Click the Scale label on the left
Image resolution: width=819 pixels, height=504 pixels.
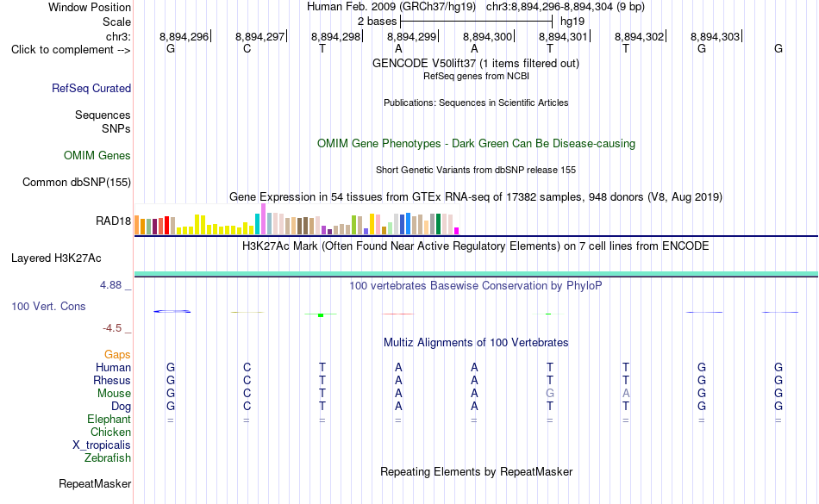(x=117, y=22)
